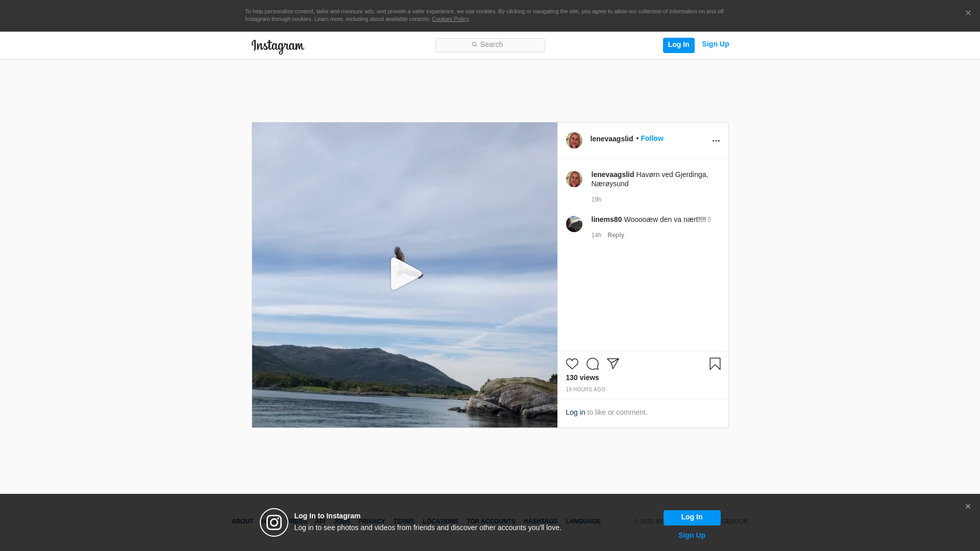
Task: Open linems80 profile from comment
Action: (606, 219)
